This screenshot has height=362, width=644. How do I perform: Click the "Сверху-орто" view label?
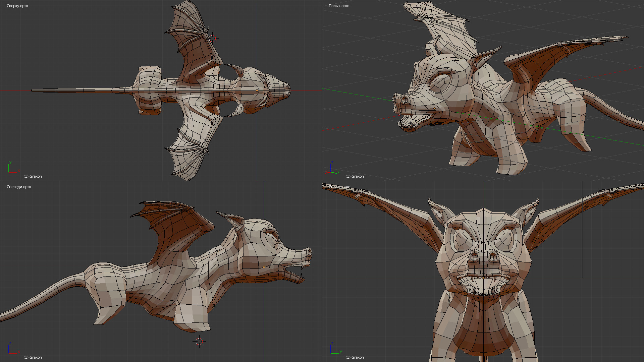pos(17,6)
